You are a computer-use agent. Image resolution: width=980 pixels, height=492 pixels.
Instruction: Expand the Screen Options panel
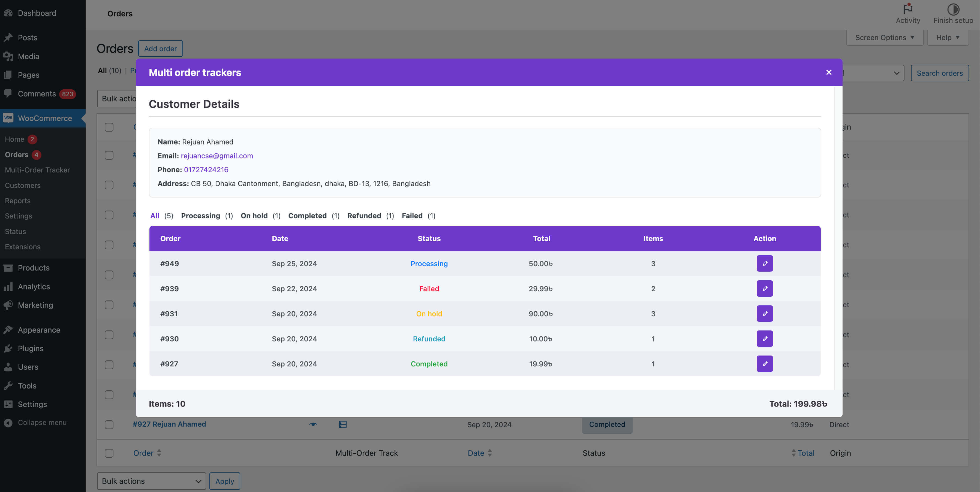(884, 37)
